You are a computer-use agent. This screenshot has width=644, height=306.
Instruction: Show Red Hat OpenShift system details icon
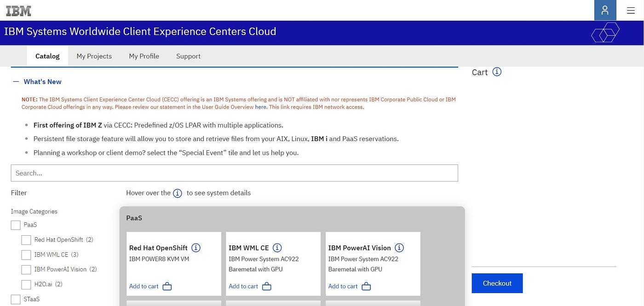[196, 248]
